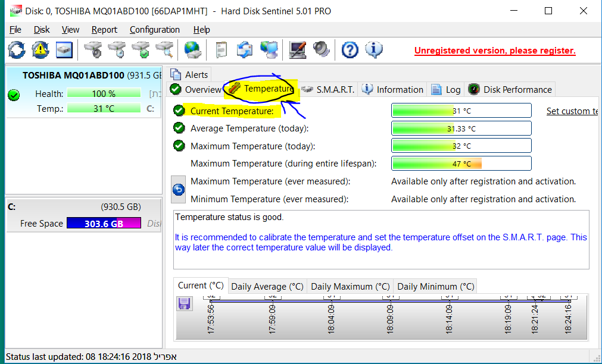Switch to the Alerts tab
The height and width of the screenshot is (364, 602).
[189, 74]
